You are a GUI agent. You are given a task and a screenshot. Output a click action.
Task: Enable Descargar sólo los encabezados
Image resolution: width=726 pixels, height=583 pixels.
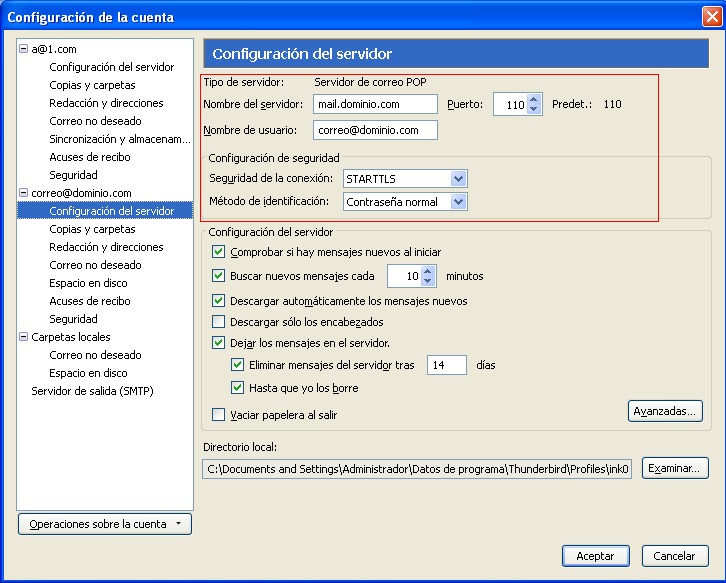click(219, 322)
